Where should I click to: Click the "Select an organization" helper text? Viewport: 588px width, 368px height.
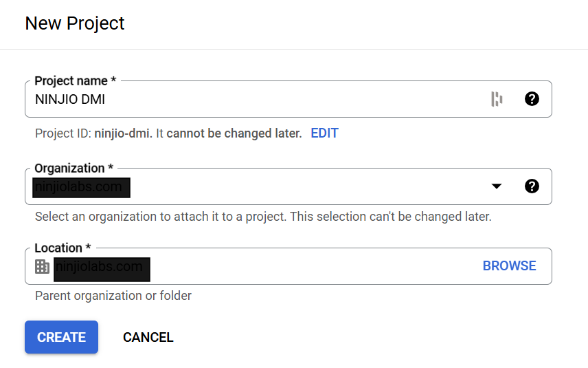[263, 216]
